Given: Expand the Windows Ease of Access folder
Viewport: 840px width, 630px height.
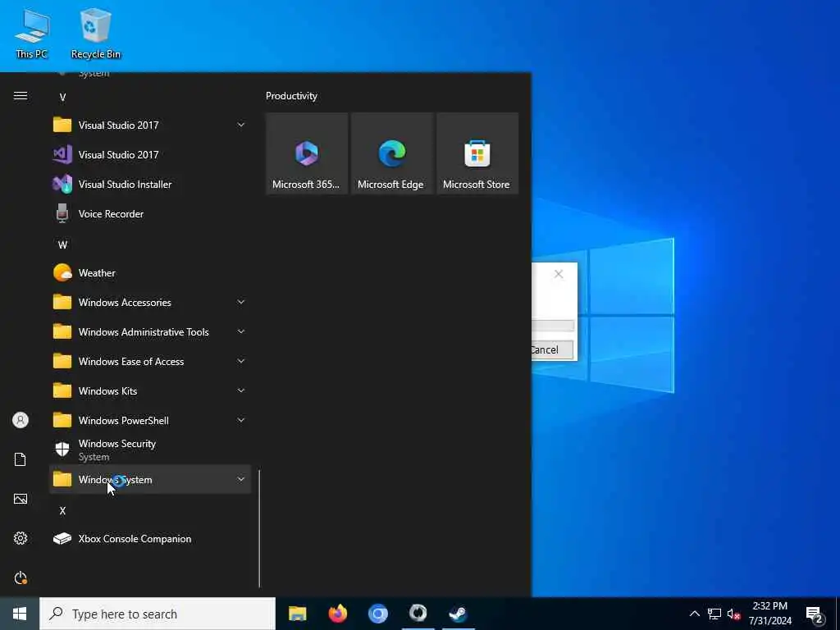Looking at the screenshot, I should [150, 362].
